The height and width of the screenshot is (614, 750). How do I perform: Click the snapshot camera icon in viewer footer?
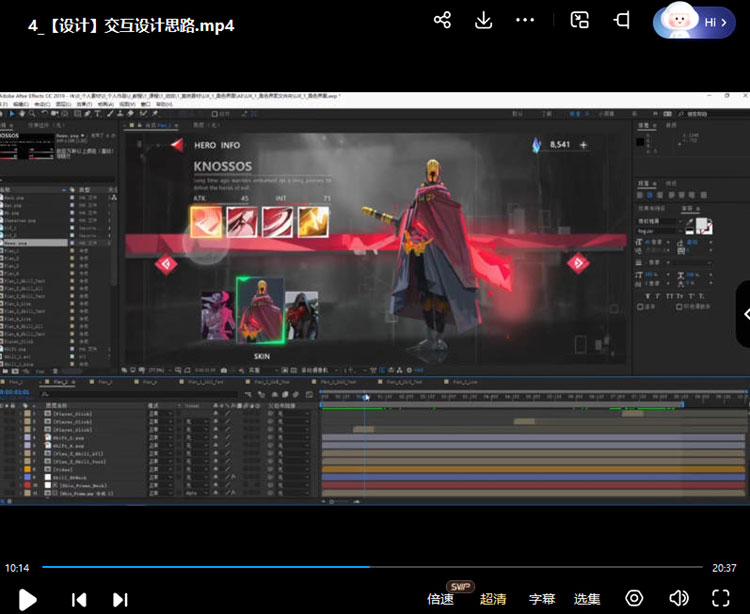224,370
